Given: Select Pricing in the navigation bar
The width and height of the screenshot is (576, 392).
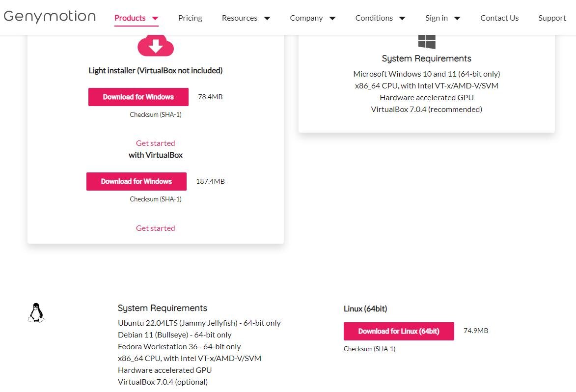Looking at the screenshot, I should 190,18.
